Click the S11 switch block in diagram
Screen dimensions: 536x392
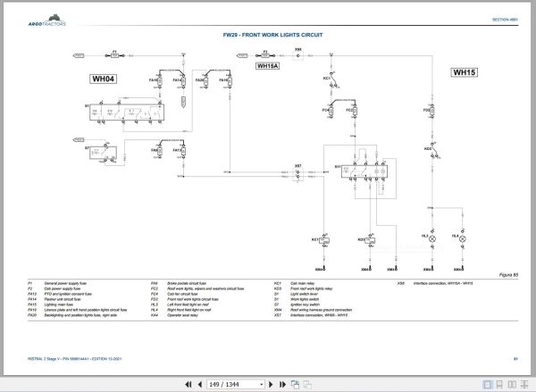(364, 171)
